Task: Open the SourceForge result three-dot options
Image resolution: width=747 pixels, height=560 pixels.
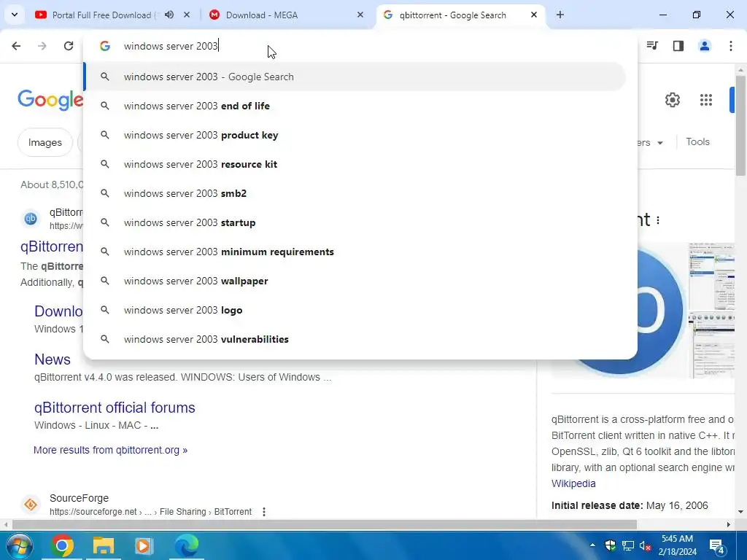Action: [264, 511]
